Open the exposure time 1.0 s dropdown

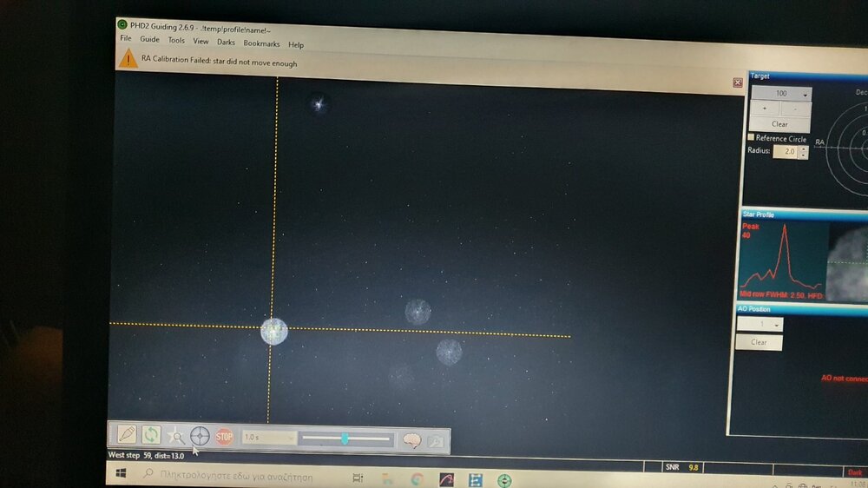268,438
